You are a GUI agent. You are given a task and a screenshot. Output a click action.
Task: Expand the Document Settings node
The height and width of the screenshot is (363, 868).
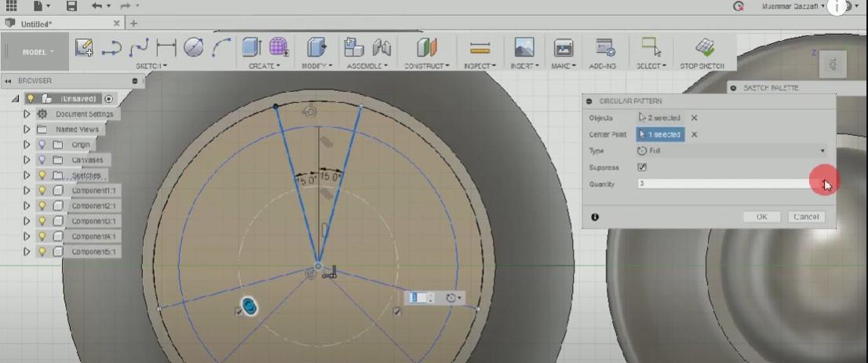26,114
